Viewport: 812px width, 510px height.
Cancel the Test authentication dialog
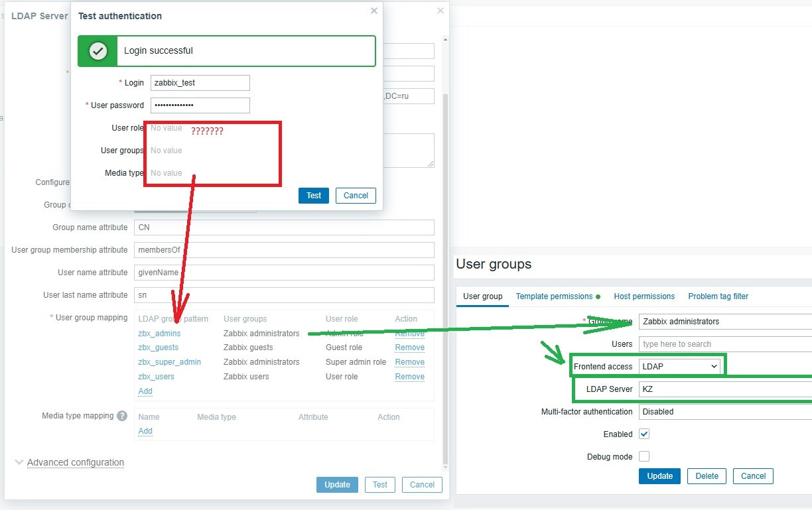[356, 196]
